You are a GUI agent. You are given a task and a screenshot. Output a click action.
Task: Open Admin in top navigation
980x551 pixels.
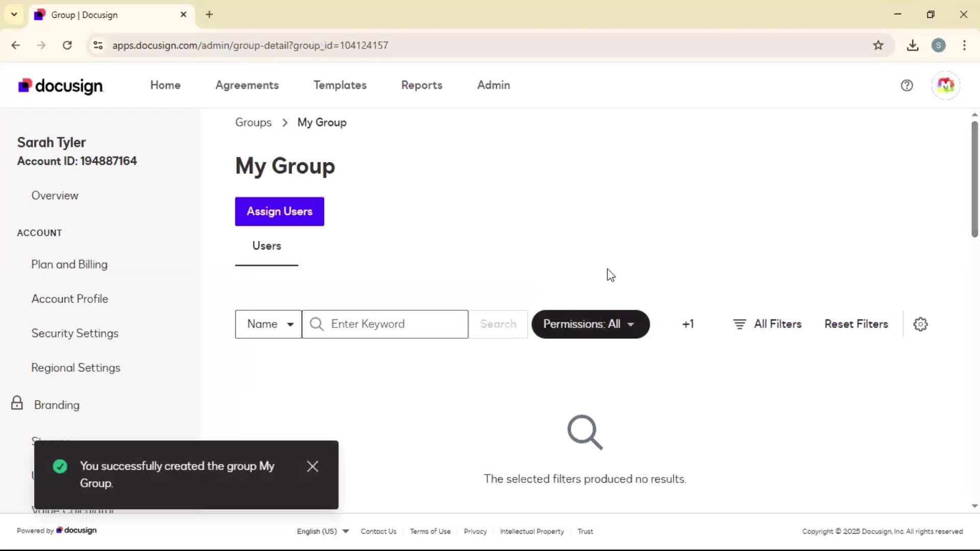coord(494,85)
